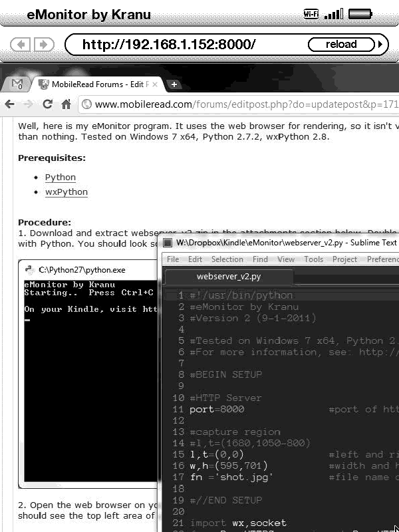Screen dimensions: 399x532
Task: Open the View menu in Sublime Text
Action: click(x=286, y=259)
